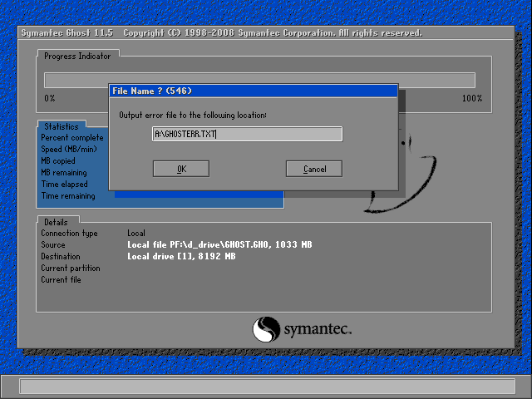The image size is (532, 399).
Task: Click the 'MB remaining' label
Action: tap(64, 172)
